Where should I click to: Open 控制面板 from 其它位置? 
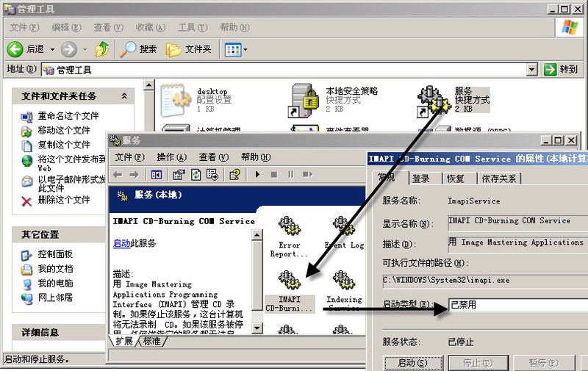click(x=55, y=254)
